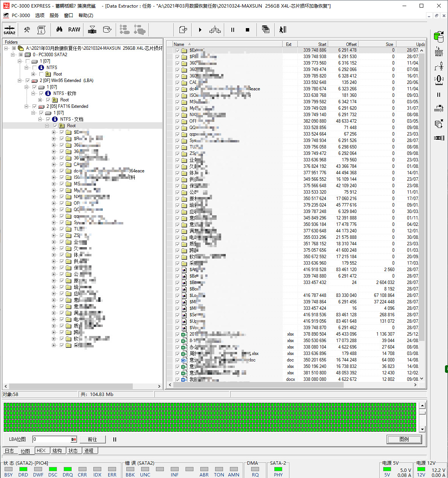Screen dimensions: 448x478
Task: Click the 图例 button
Action: 404,439
